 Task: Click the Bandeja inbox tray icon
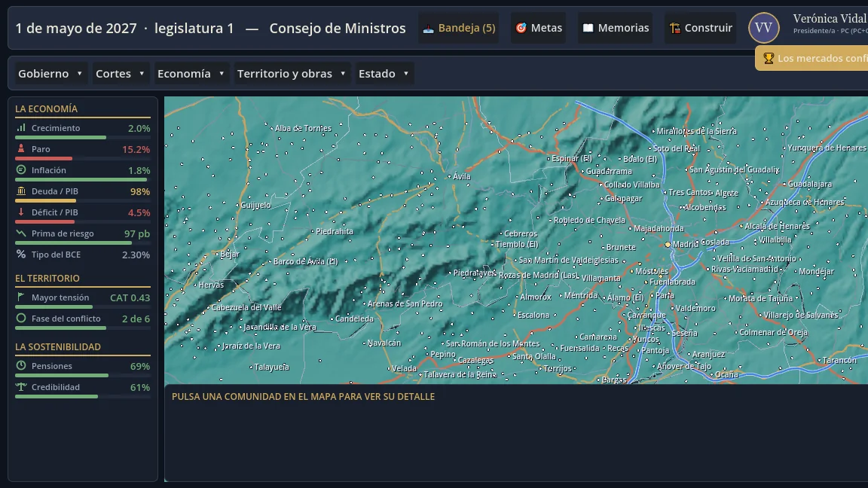pos(428,28)
